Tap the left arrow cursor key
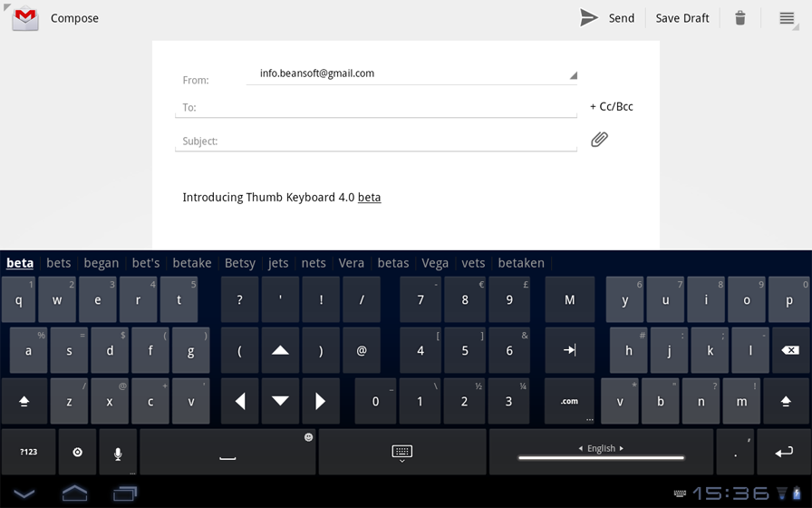The image size is (812, 508). 240,401
